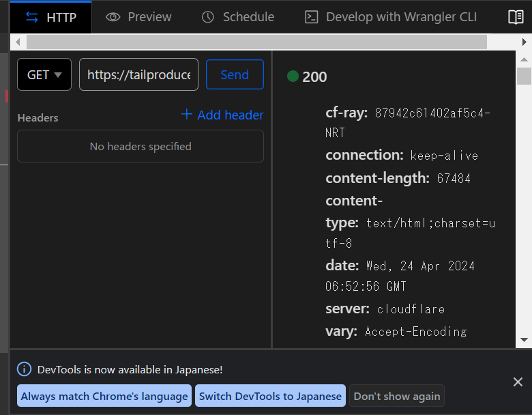Click the No headers specified box

pyautogui.click(x=141, y=146)
